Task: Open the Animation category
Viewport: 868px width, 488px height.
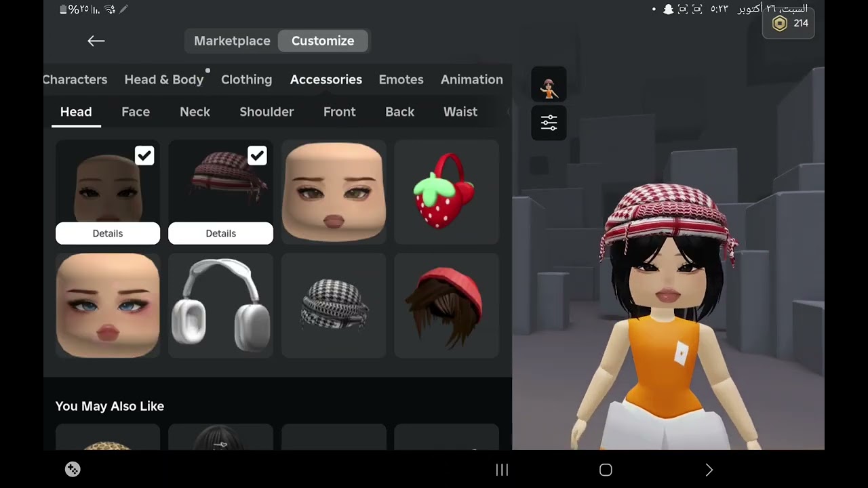Action: (x=472, y=79)
